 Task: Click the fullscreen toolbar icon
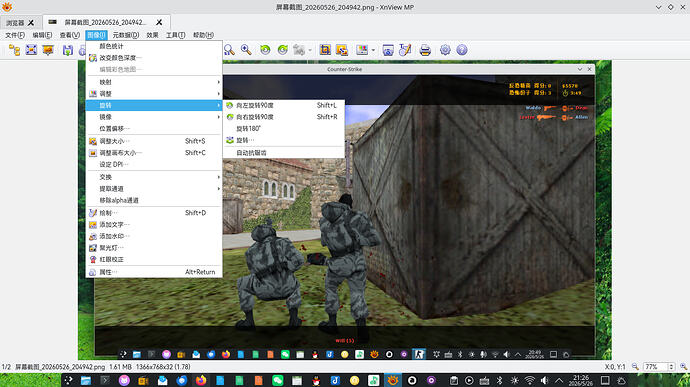31,50
